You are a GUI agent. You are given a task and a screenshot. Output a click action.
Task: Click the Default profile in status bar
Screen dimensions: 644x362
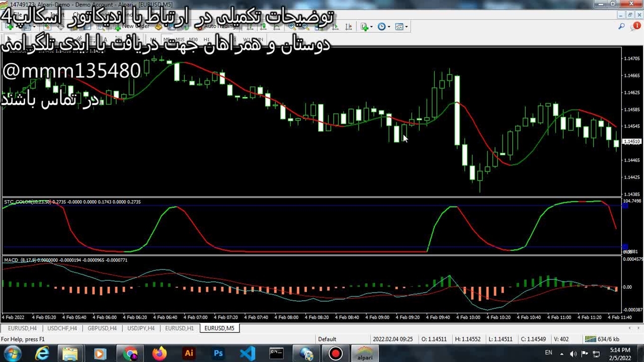[x=327, y=339]
